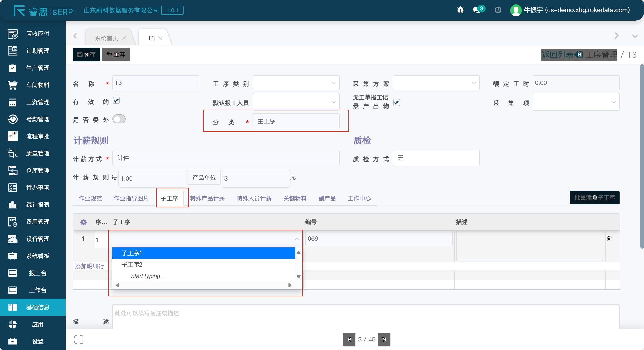Click the clock activity icon in header
Screen dimensions: 644x350
(498, 10)
